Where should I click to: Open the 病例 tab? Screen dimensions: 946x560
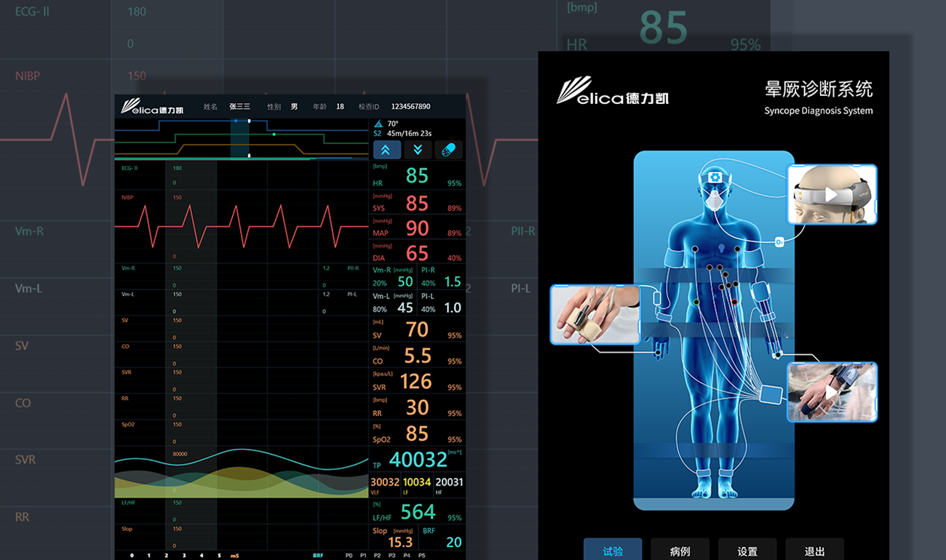[x=680, y=551]
